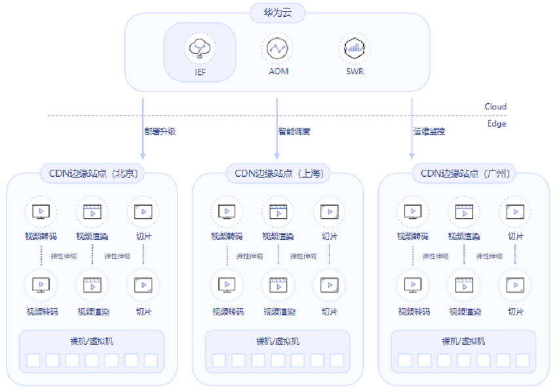Viewport: 557px width, 392px height.
Task: Pick top-row 视频转码 icon in Guangzhou site
Action: point(413,212)
